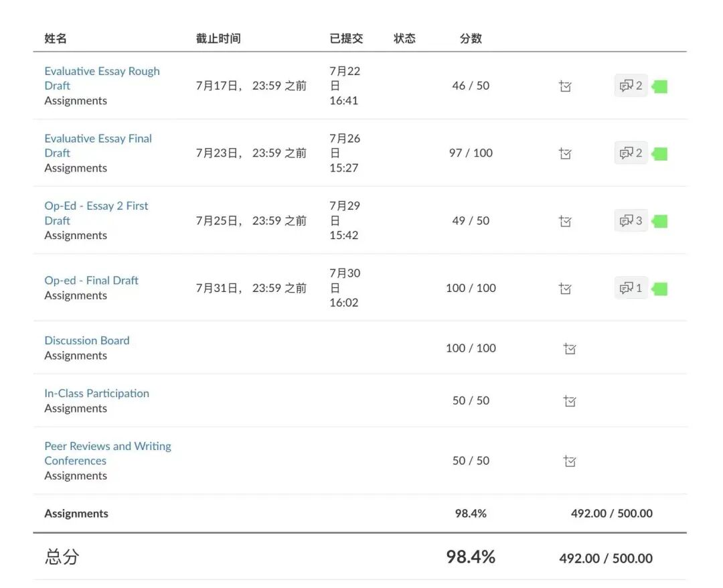Show scoring details for Op-ed Final Draft
The width and height of the screenshot is (723, 588).
tap(565, 289)
